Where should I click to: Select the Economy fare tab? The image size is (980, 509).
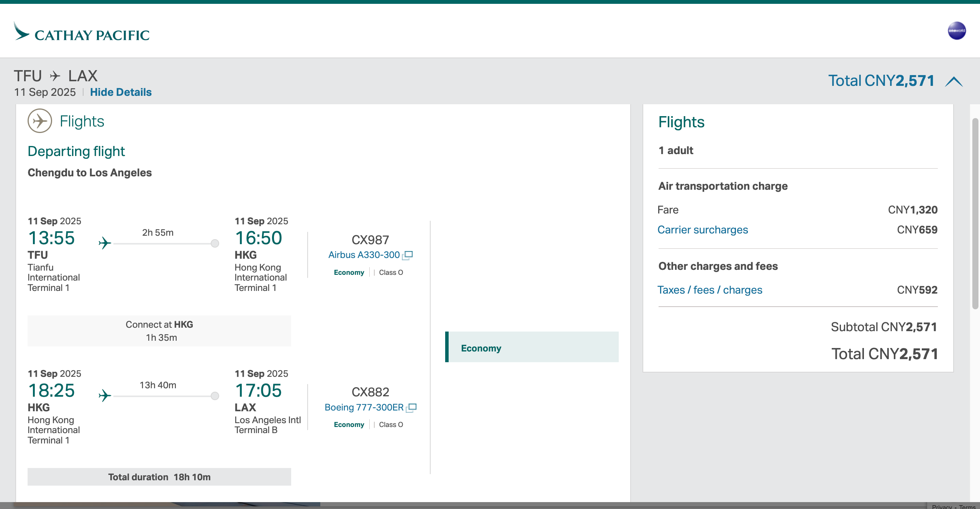pyautogui.click(x=532, y=347)
